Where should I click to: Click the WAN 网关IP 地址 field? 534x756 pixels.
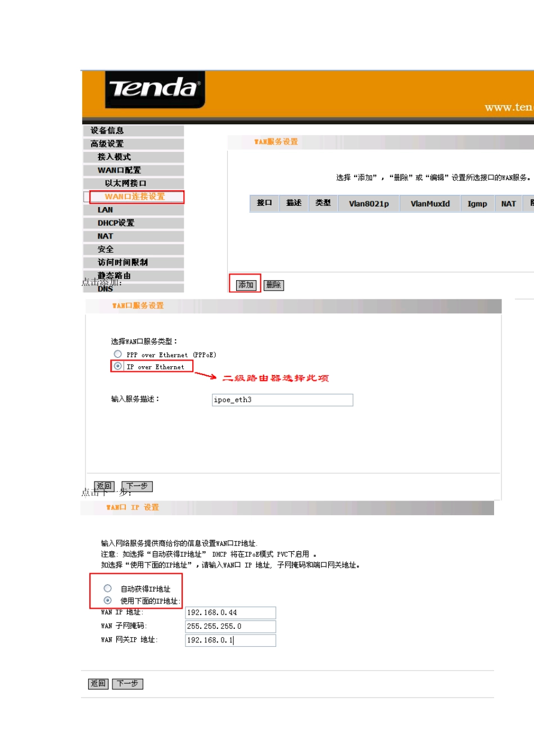(x=230, y=640)
